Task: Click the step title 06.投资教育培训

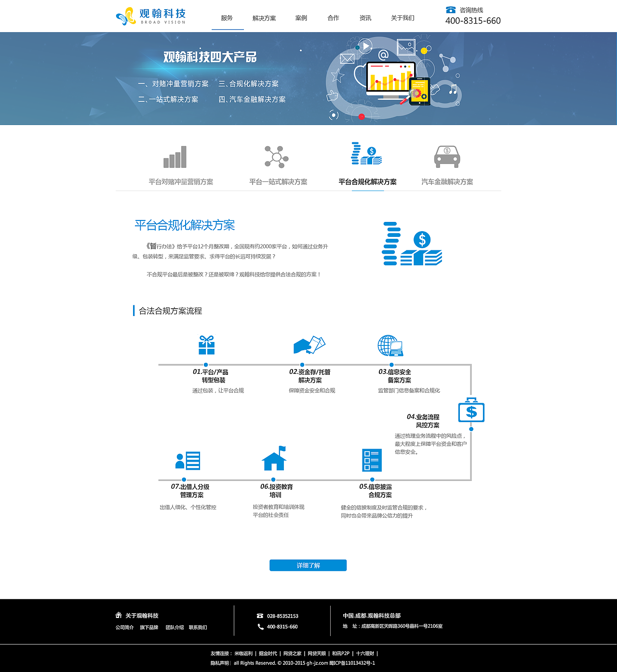Action: tap(277, 491)
